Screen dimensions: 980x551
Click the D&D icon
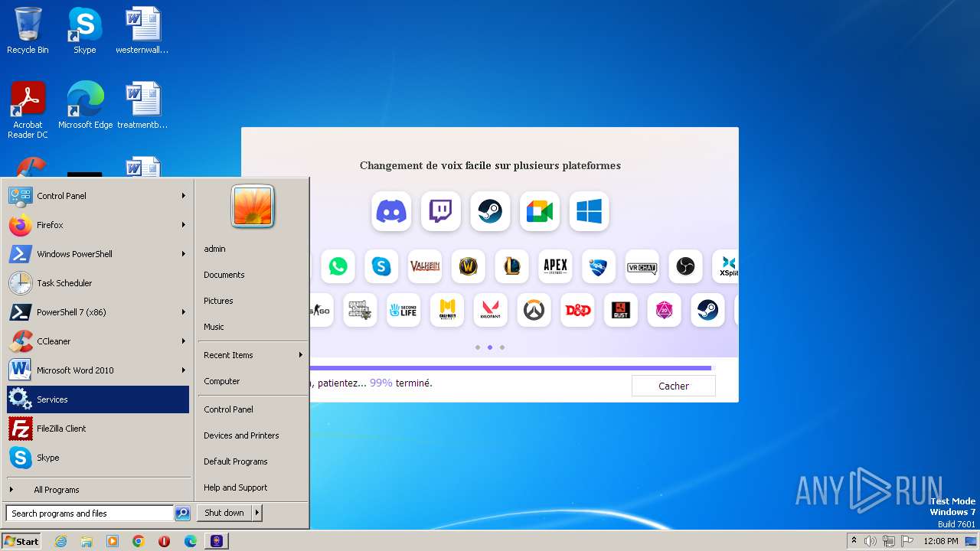(x=577, y=310)
